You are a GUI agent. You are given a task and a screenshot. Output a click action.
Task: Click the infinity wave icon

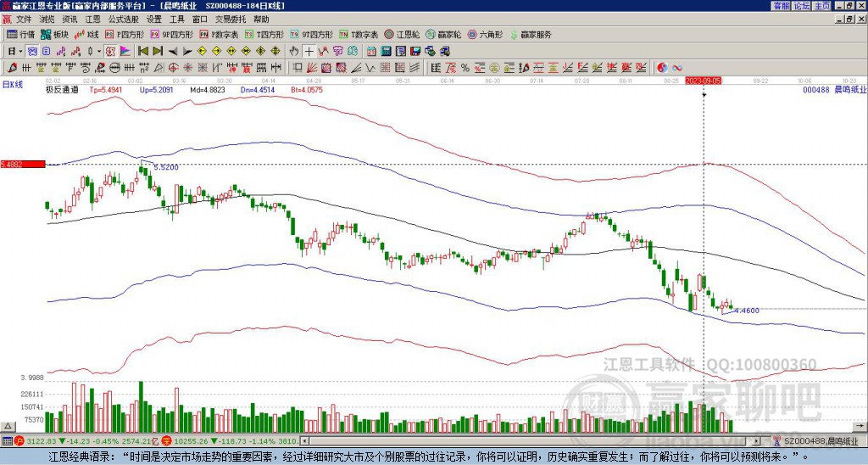[x=677, y=68]
